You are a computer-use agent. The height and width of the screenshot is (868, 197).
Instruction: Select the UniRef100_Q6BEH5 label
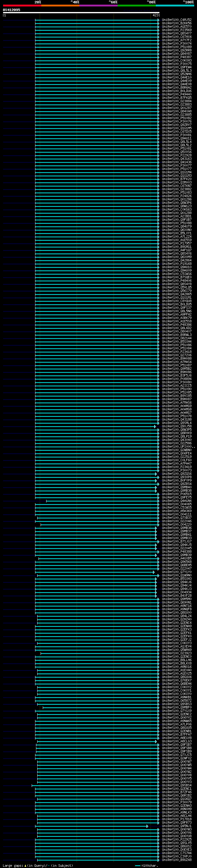176,565
